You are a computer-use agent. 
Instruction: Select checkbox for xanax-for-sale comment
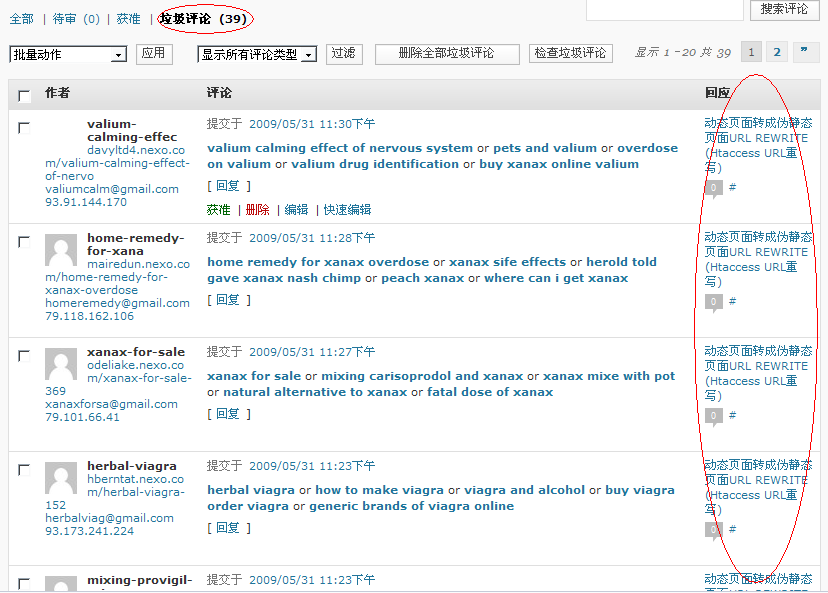pyautogui.click(x=24, y=356)
